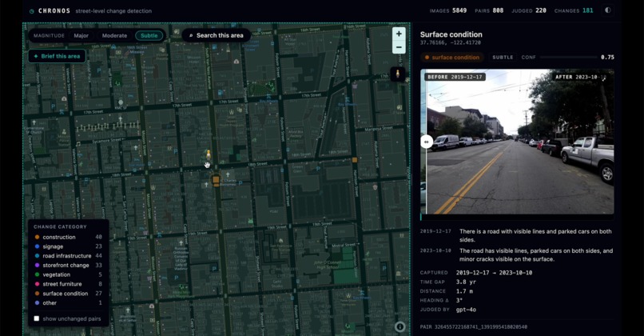This screenshot has width=644, height=336.
Task: Click the Surface condition heading
Action: (x=451, y=34)
